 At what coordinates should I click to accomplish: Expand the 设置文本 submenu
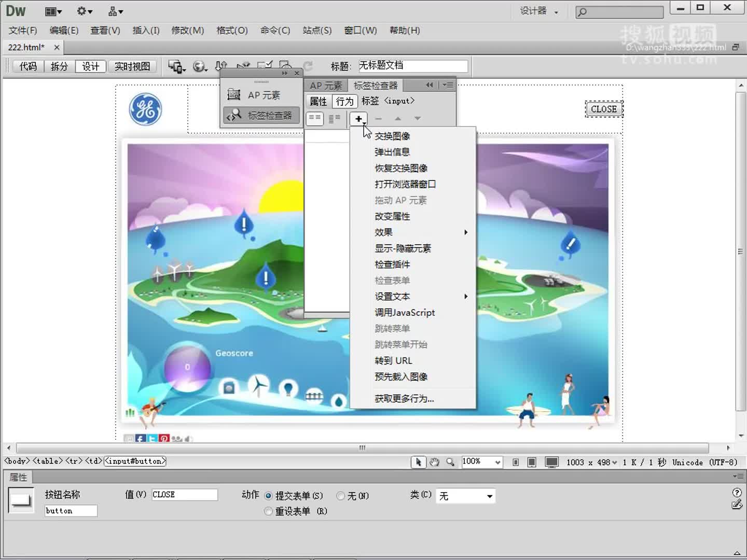pyautogui.click(x=413, y=297)
